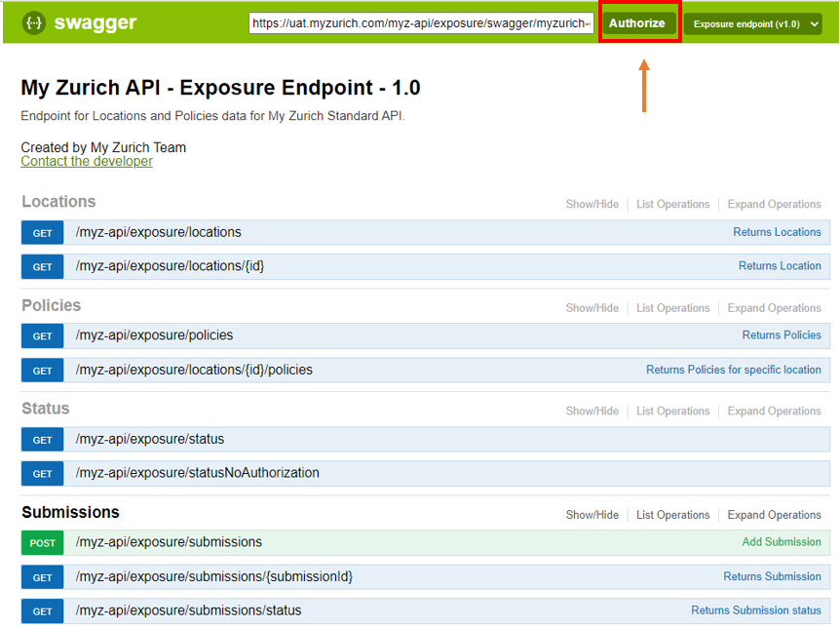The image size is (840, 630).
Task: Open the /myz-api/exposure/locations/{id}/policies path
Action: [194, 370]
